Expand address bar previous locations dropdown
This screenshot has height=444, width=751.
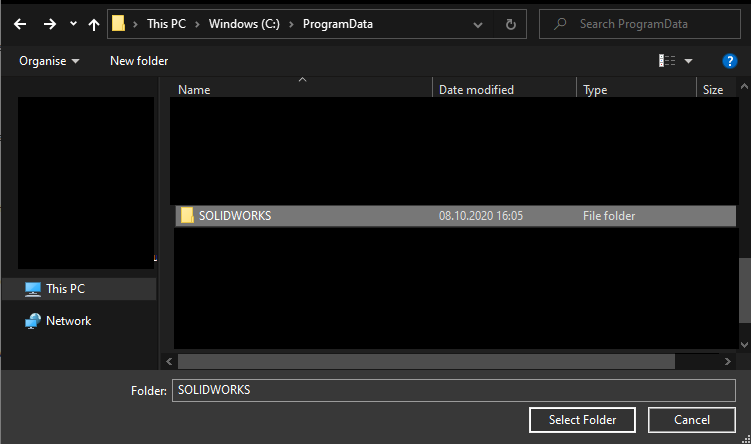tap(483, 24)
